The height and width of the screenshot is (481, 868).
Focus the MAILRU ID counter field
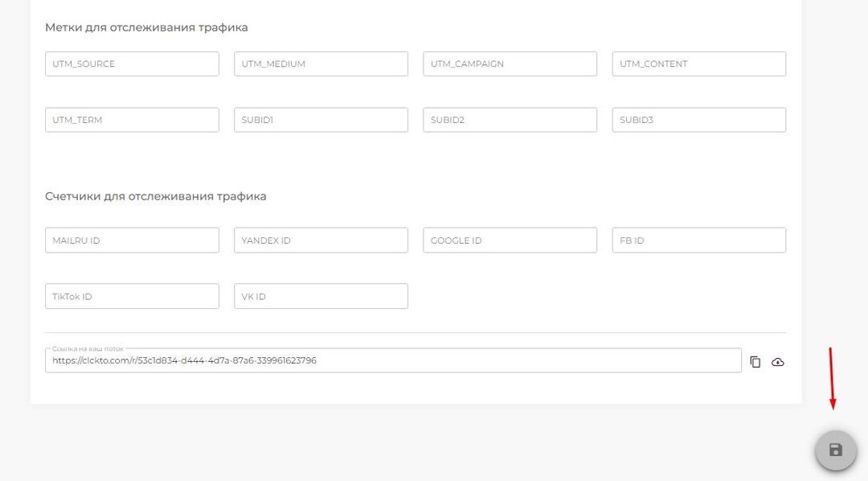(132, 240)
